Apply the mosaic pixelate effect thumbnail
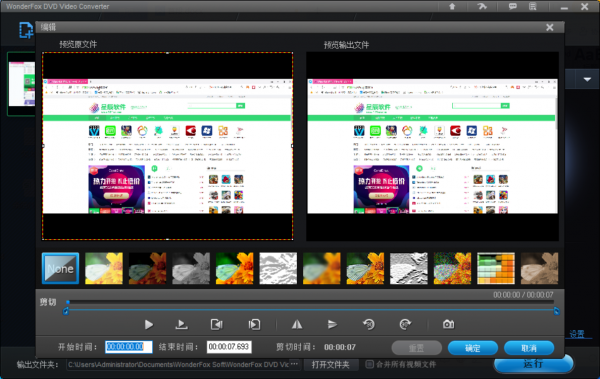This screenshot has height=379, width=600. [x=496, y=268]
